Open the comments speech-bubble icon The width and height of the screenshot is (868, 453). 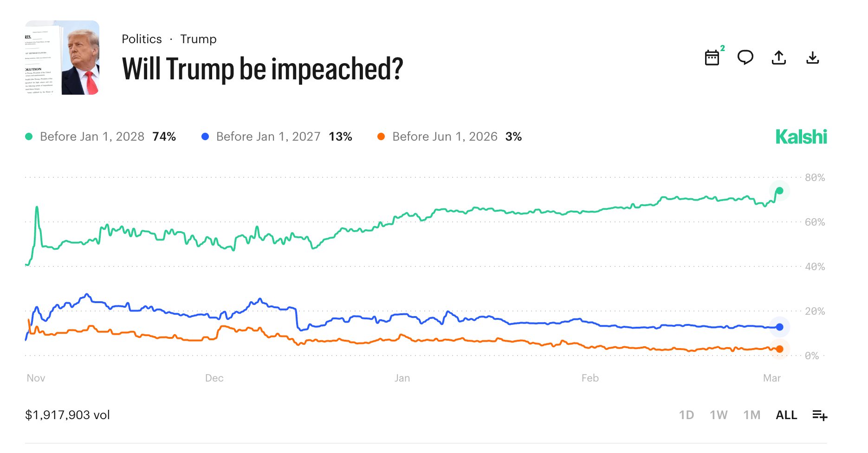click(746, 58)
